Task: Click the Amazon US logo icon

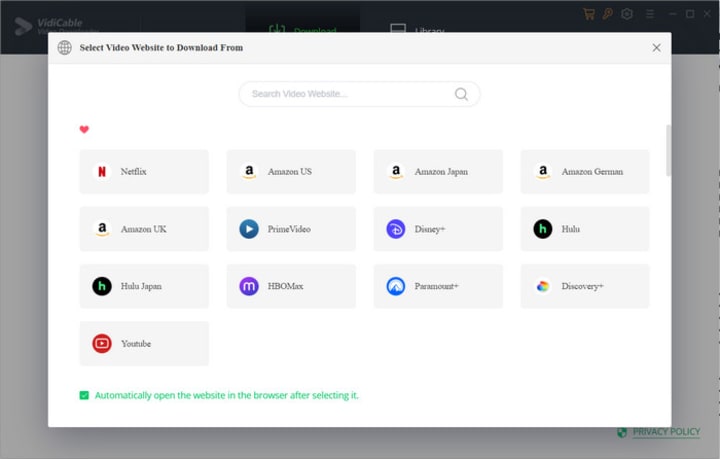Action: [249, 172]
